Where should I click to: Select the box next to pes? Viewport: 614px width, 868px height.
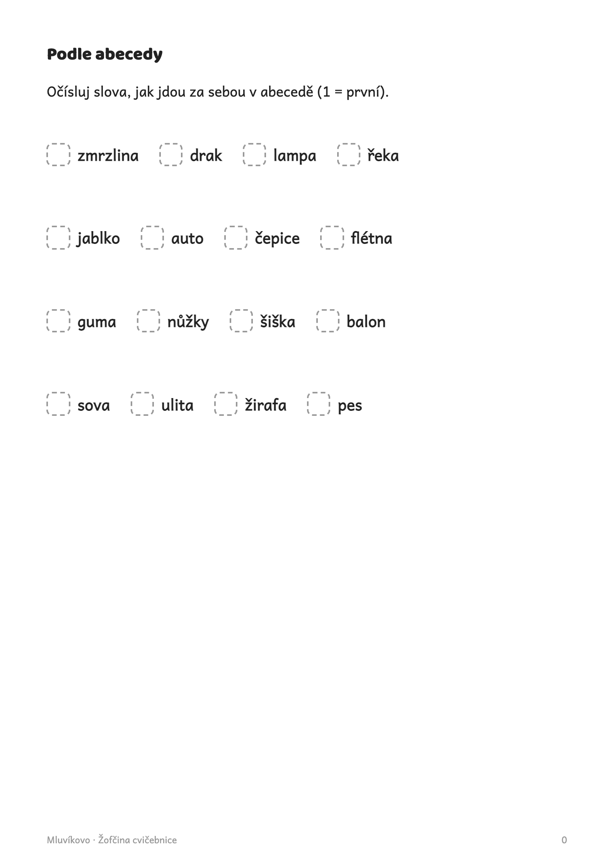coord(319,404)
